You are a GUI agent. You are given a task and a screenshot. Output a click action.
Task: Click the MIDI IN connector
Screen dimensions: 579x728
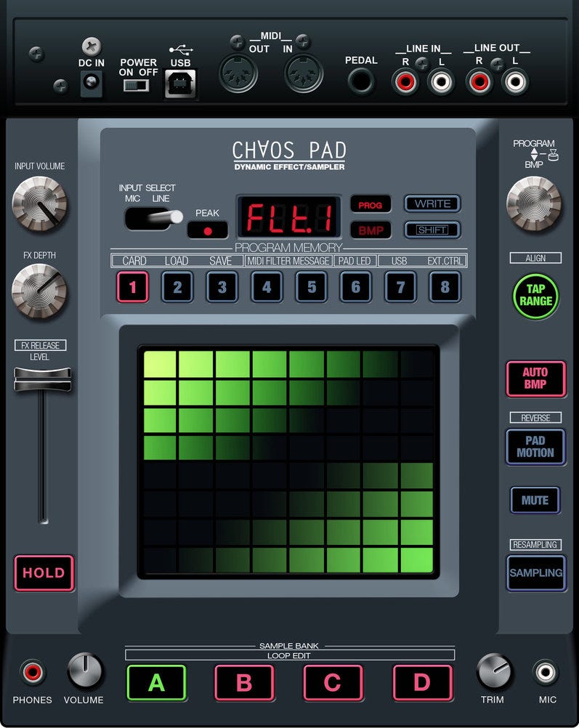(304, 73)
